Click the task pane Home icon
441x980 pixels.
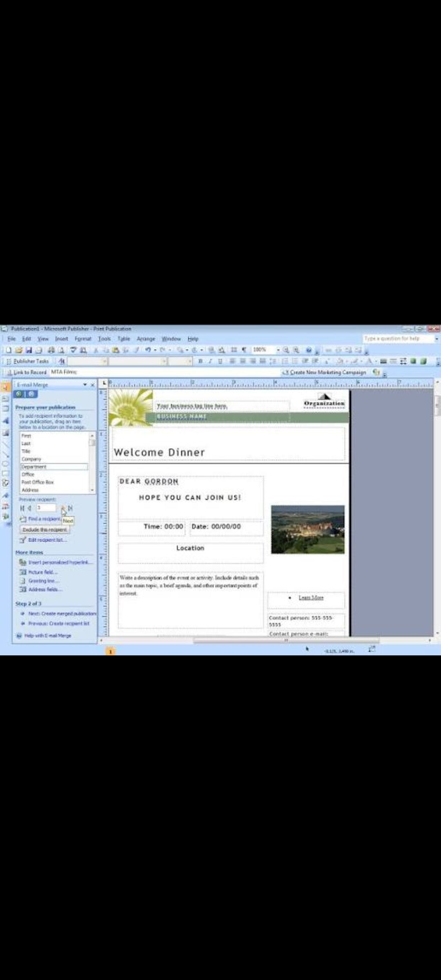pos(31,394)
